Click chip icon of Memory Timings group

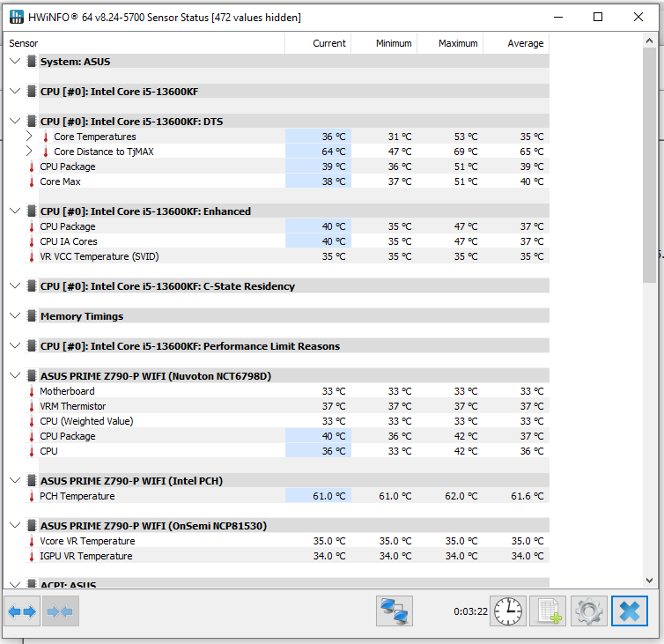(32, 316)
